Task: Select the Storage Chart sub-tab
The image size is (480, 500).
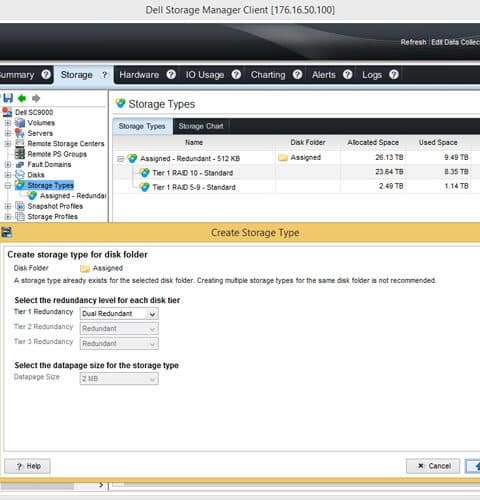Action: tap(201, 126)
